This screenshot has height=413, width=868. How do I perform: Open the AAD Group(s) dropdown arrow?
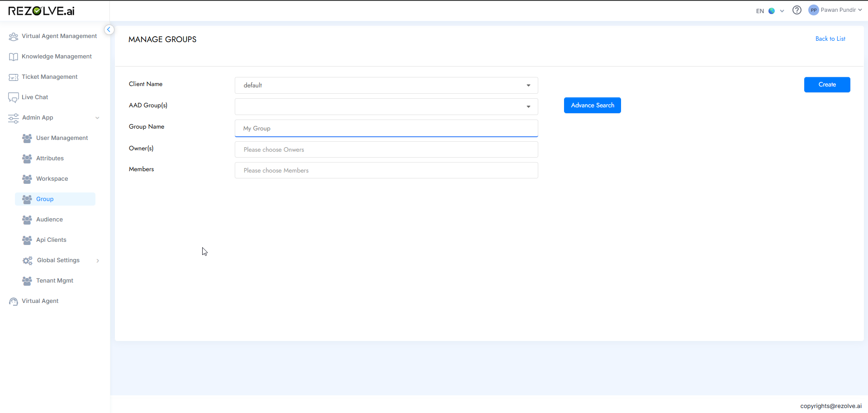click(528, 106)
